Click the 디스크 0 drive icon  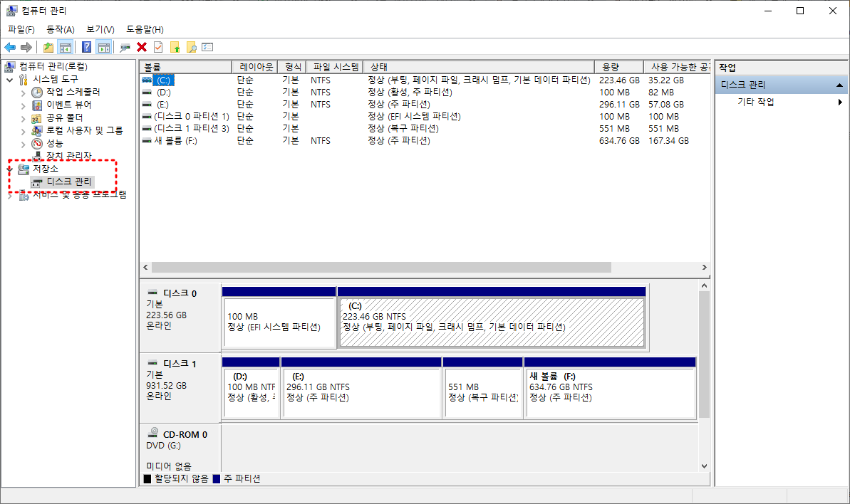pos(153,293)
